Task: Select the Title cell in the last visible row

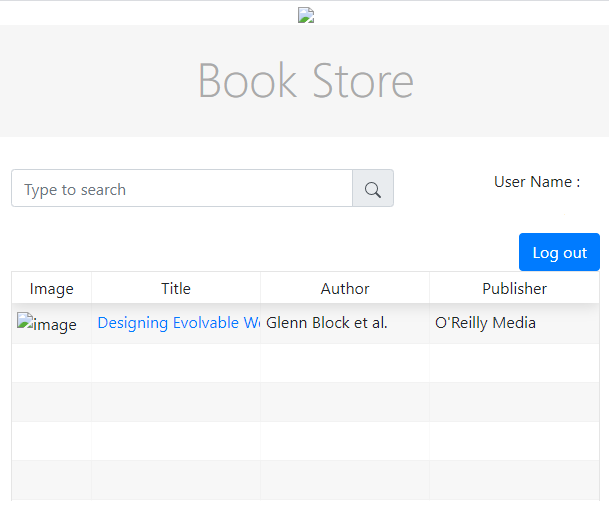Action: coord(176,480)
